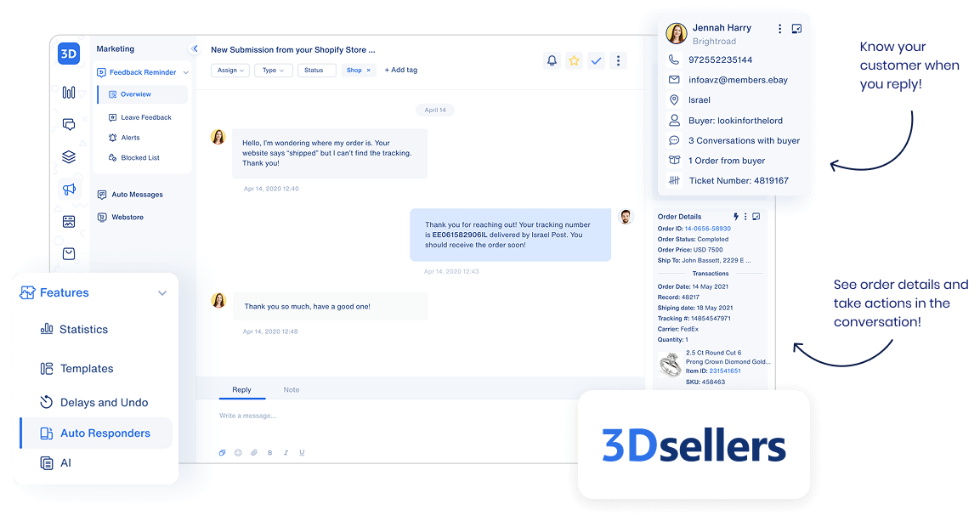Remove the Shop tag
Viewport: 980px width, 521px height.
[x=368, y=70]
